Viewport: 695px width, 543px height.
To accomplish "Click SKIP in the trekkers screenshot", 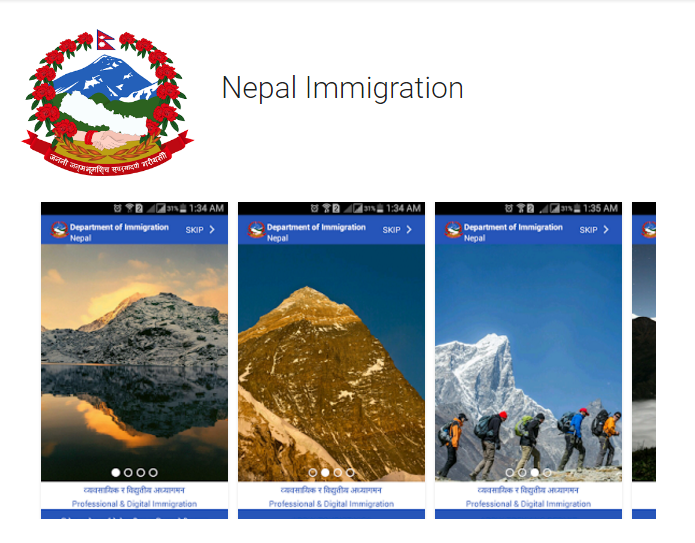I will click(588, 230).
